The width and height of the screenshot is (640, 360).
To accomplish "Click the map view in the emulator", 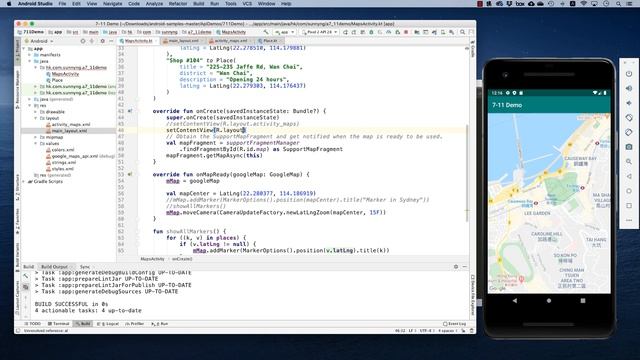I will [549, 202].
